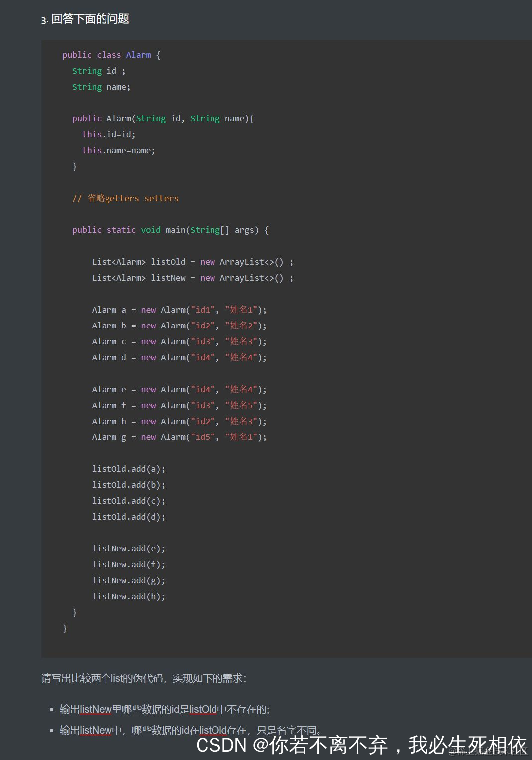This screenshot has height=760, width=532.
Task: Click the 'public static void main' line
Action: [x=171, y=230]
